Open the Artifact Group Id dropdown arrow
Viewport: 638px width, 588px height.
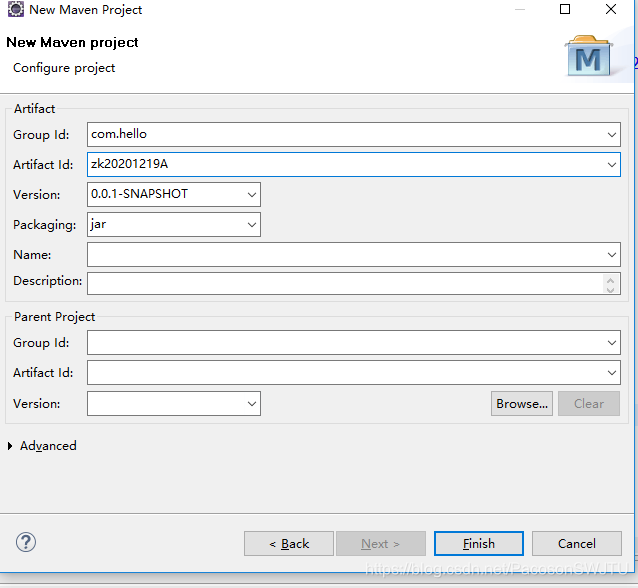click(612, 135)
